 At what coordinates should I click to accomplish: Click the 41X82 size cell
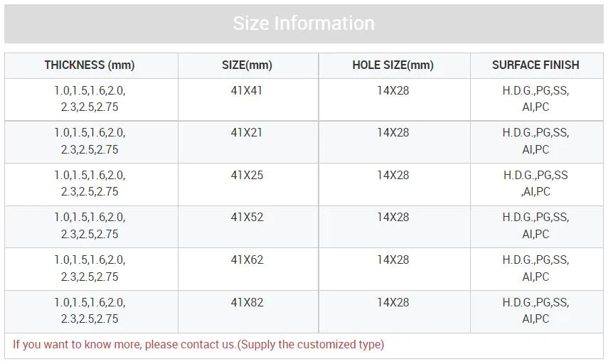tap(247, 303)
